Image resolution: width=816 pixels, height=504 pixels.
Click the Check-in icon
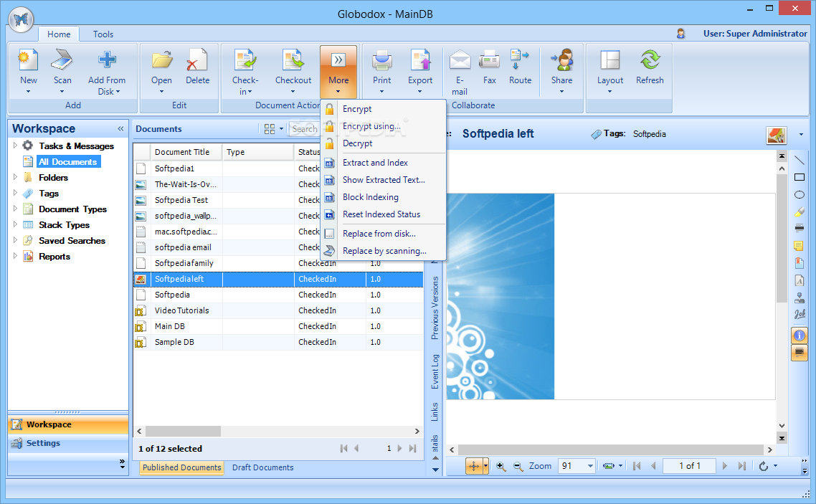click(x=245, y=60)
